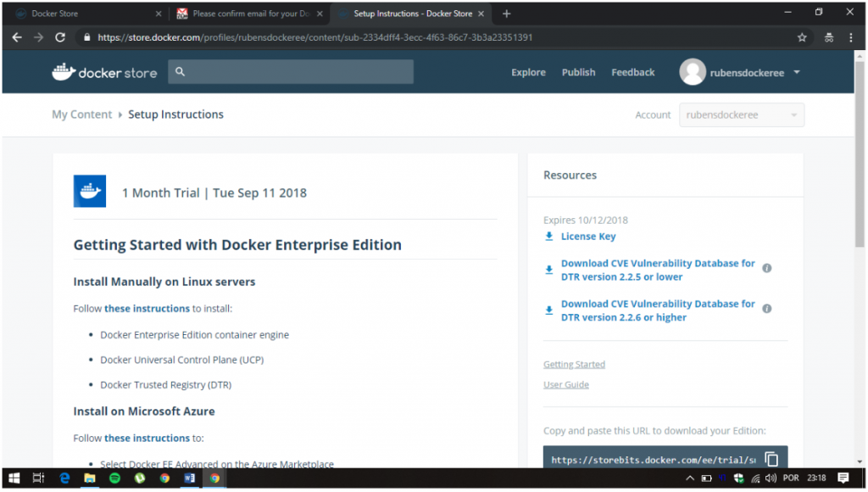The image size is (868, 492).
Task: Reload the page using the refresh icon
Action: [x=60, y=38]
